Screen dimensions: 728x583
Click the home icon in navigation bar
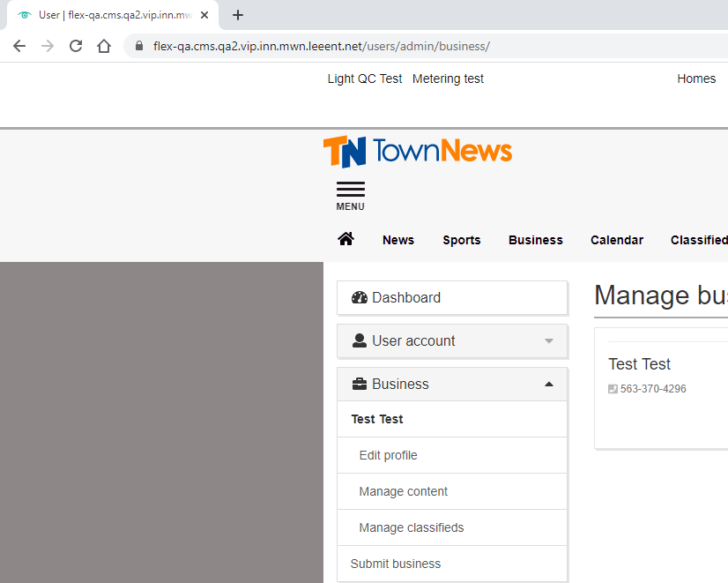coord(345,239)
